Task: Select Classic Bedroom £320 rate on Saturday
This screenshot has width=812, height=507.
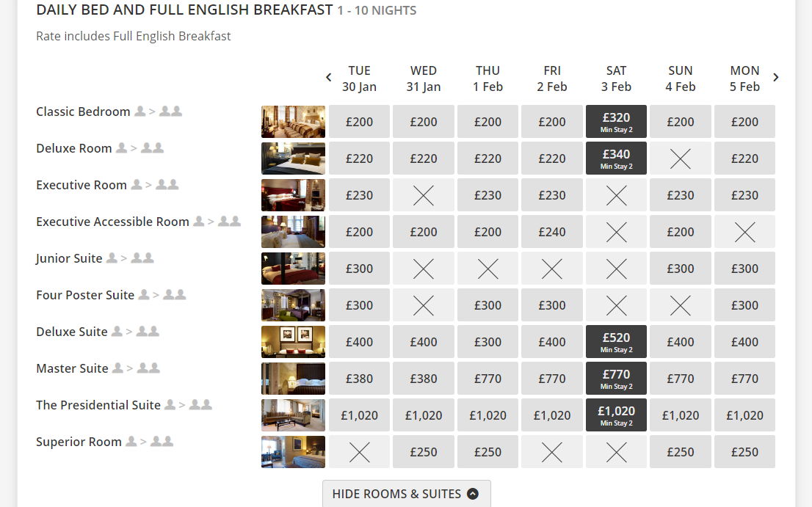Action: tap(616, 122)
